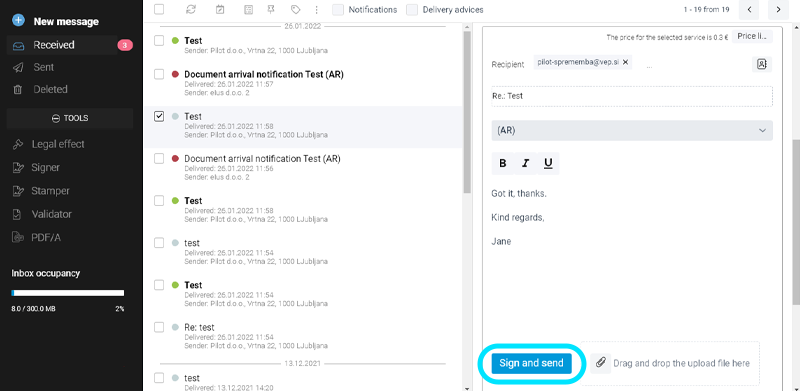Click the Deleted trash icon
The height and width of the screenshot is (391, 800).
tap(18, 90)
